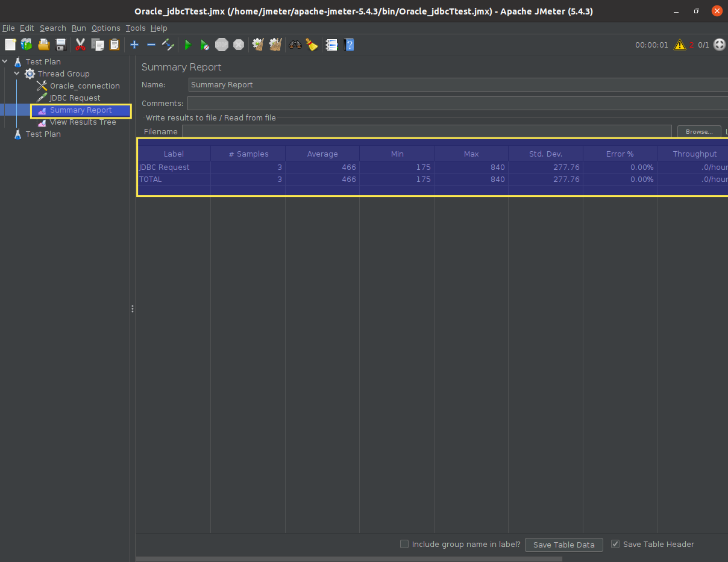Click the Open file folder icon
The width and height of the screenshot is (728, 562).
[43, 45]
